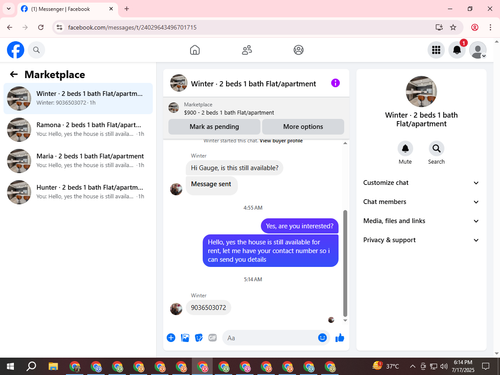
Task: Send a thumbs-up like
Action: click(x=340, y=338)
